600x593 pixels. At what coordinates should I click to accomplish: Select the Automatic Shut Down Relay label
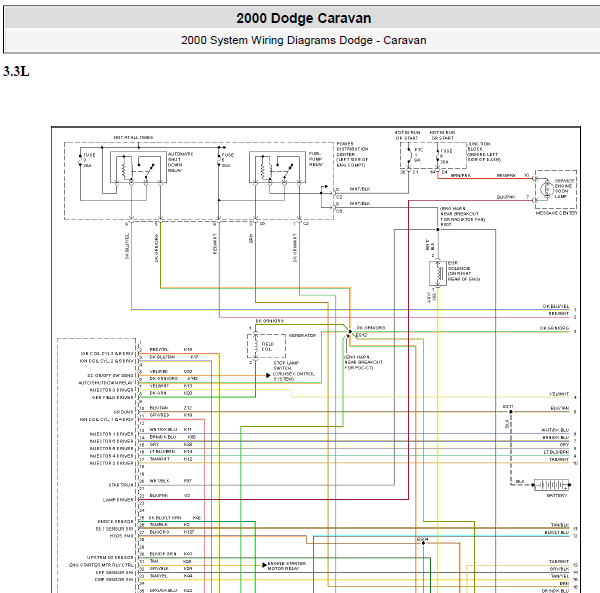point(180,162)
